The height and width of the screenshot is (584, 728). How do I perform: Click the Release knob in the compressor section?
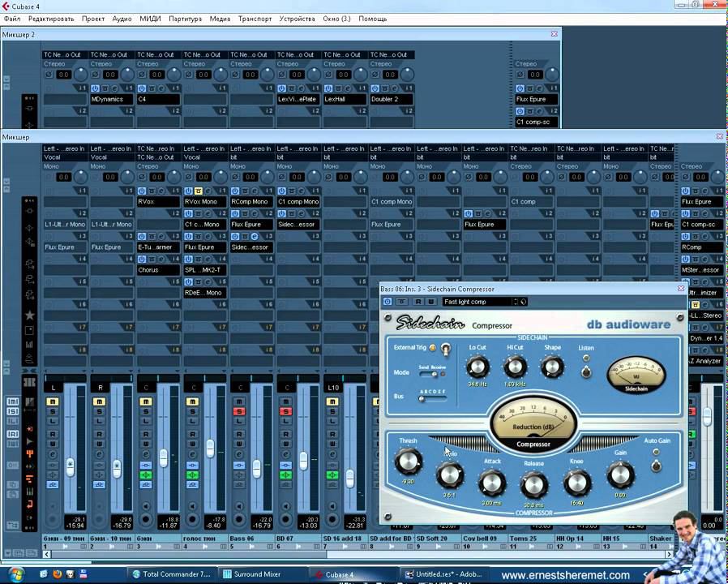coord(533,486)
